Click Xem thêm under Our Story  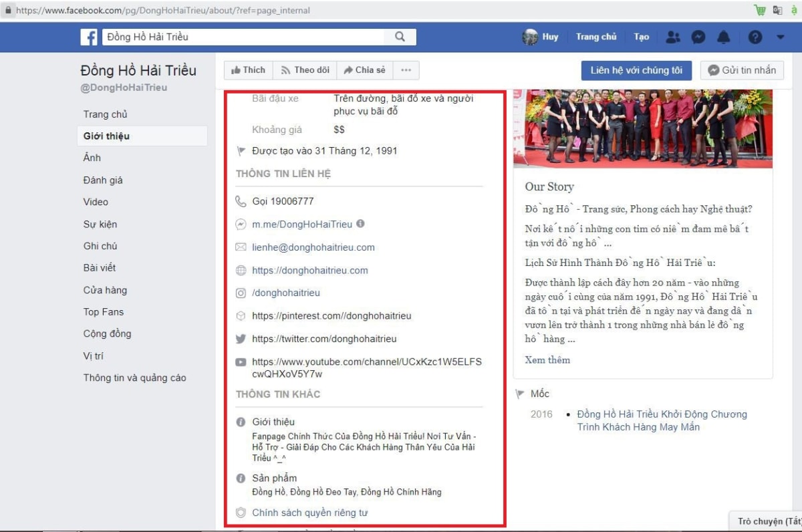[x=548, y=360]
